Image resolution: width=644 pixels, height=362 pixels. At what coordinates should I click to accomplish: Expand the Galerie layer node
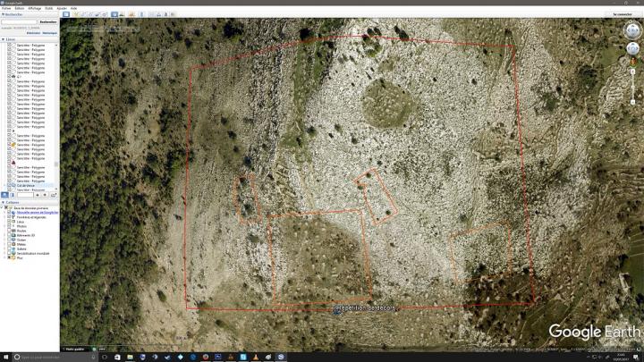(5, 248)
